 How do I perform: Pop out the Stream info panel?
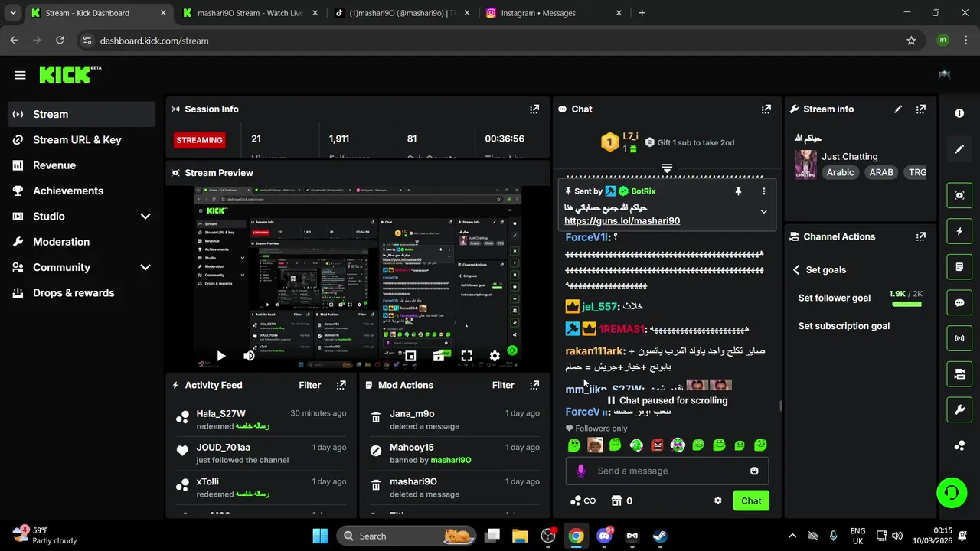pyautogui.click(x=921, y=109)
